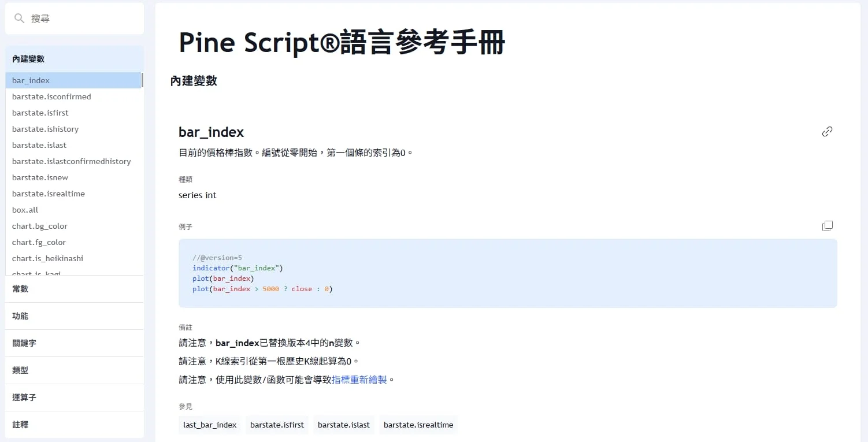The width and height of the screenshot is (868, 442).
Task: Open barstate.islastconfirmedhistory entry
Action: [73, 161]
